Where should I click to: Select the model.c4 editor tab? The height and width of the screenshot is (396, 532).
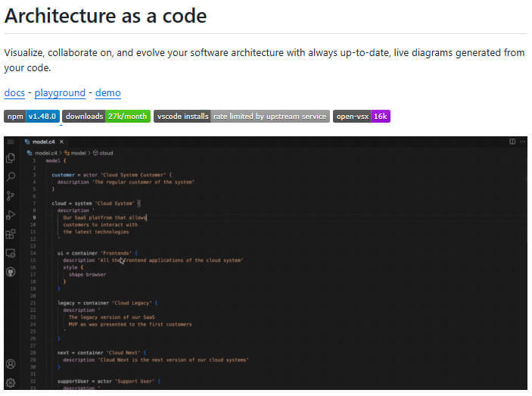coord(43,142)
